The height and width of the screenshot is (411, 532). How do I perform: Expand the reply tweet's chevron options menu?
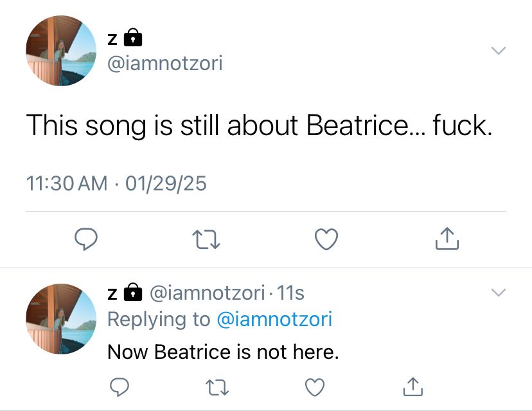tap(498, 293)
